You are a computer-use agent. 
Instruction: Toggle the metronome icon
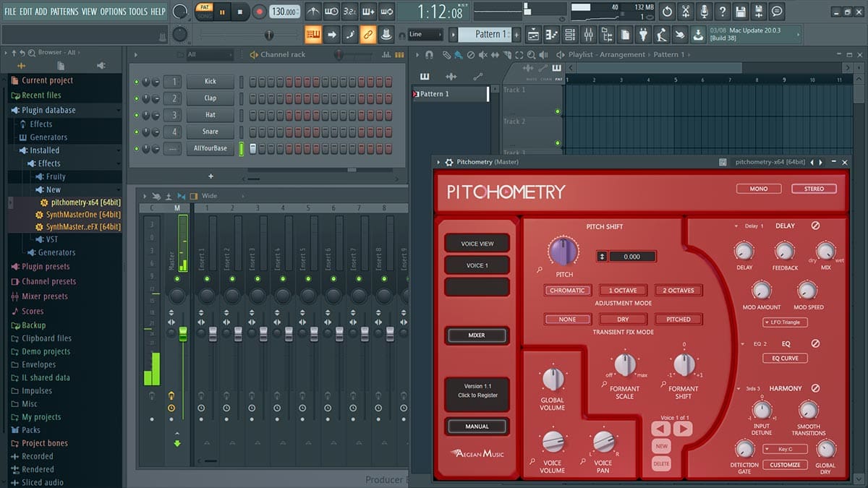click(x=313, y=12)
